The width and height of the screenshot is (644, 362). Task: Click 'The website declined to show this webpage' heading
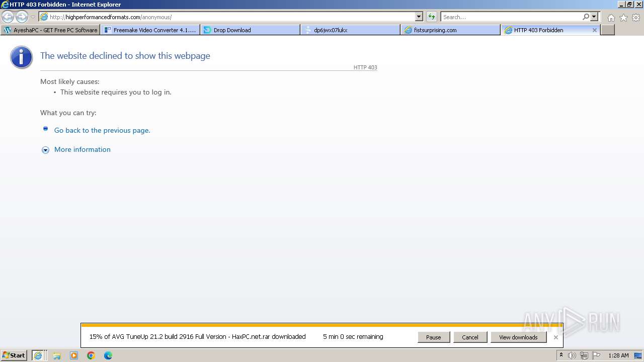(125, 56)
